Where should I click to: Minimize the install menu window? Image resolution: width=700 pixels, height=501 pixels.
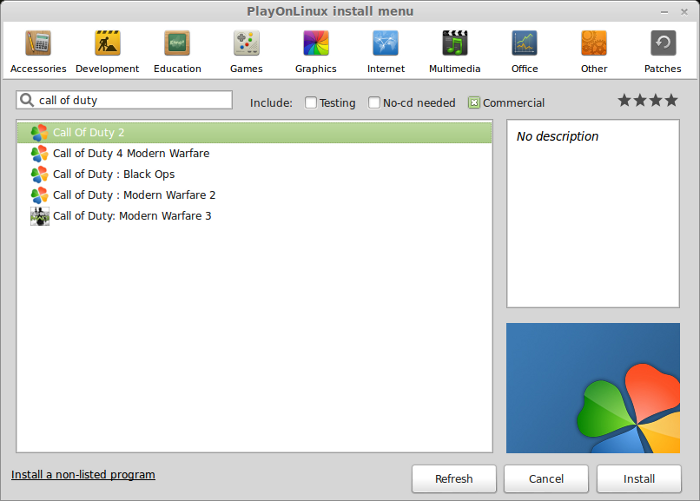click(x=664, y=12)
